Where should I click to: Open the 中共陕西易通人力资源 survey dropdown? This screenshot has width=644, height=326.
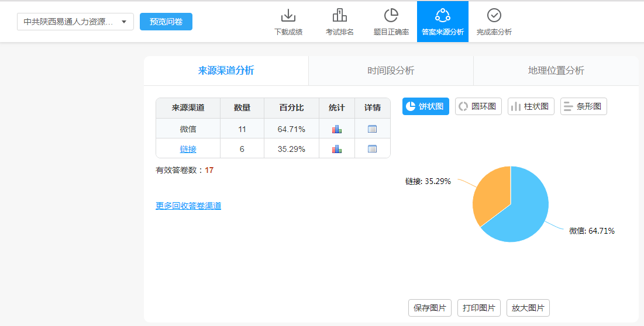[75, 22]
